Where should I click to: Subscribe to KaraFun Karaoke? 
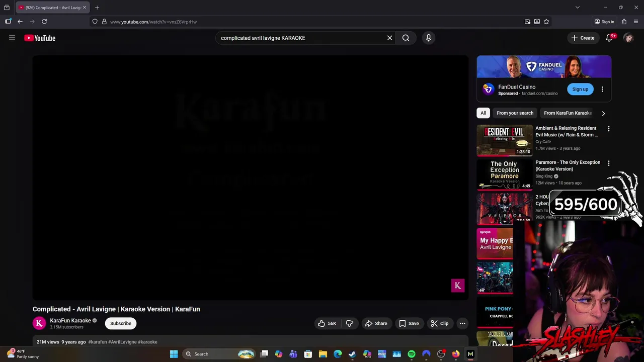[121, 323]
